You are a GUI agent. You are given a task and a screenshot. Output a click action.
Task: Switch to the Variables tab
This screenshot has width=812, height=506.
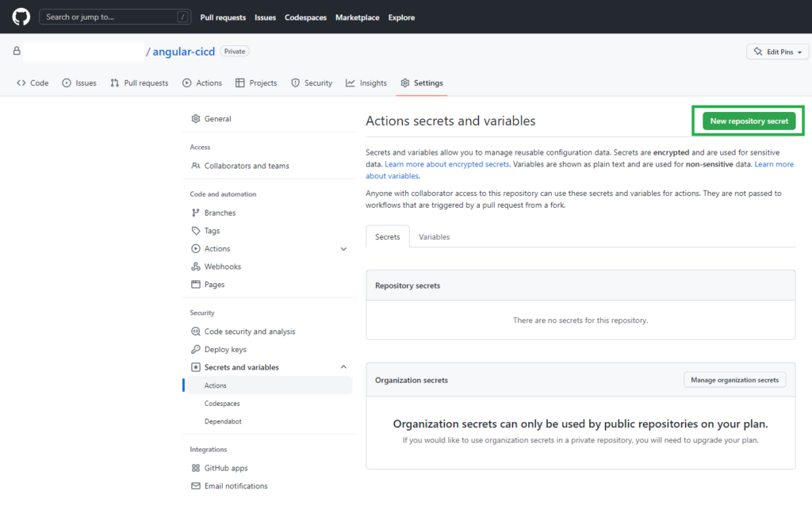coord(434,236)
